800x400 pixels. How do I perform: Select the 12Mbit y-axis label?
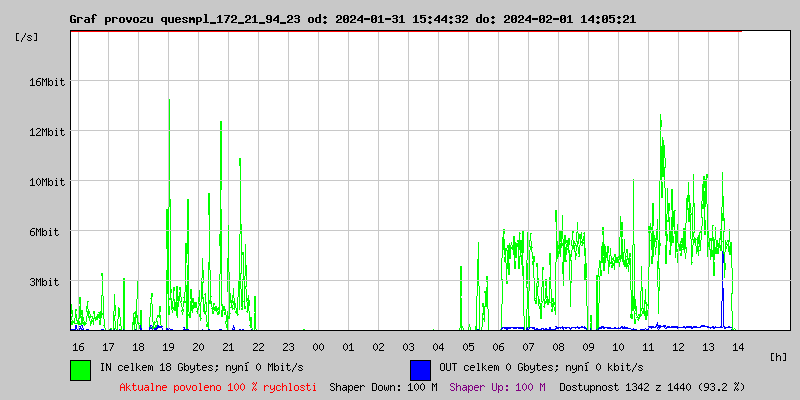[46, 132]
